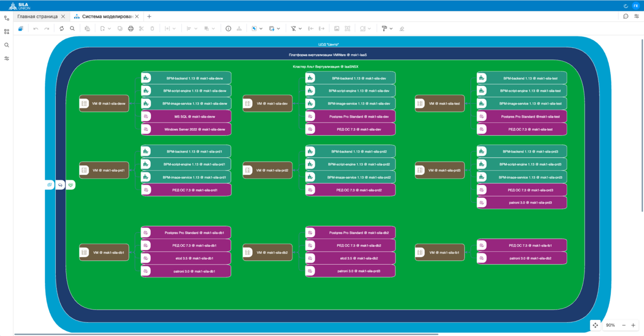This screenshot has height=336, width=644.
Task: Click the save diagram toolbar icon
Action: click(21, 28)
